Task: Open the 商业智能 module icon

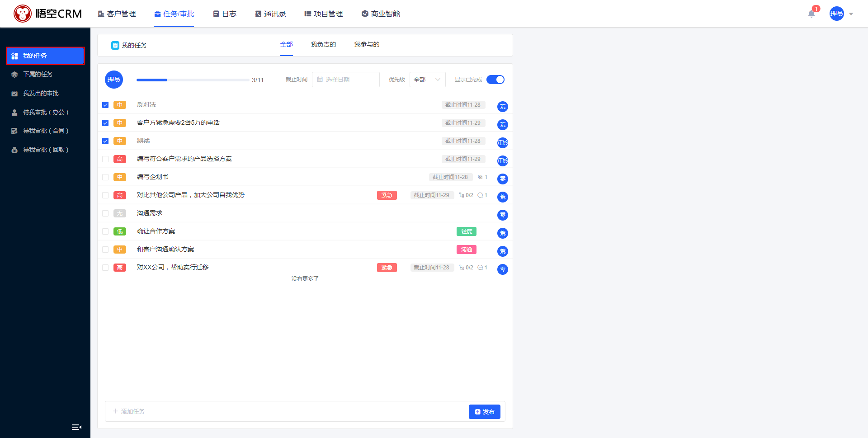Action: (364, 14)
